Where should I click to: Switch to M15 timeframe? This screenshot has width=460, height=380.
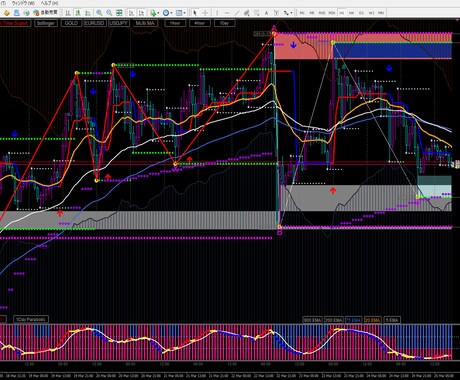[x=322, y=13]
